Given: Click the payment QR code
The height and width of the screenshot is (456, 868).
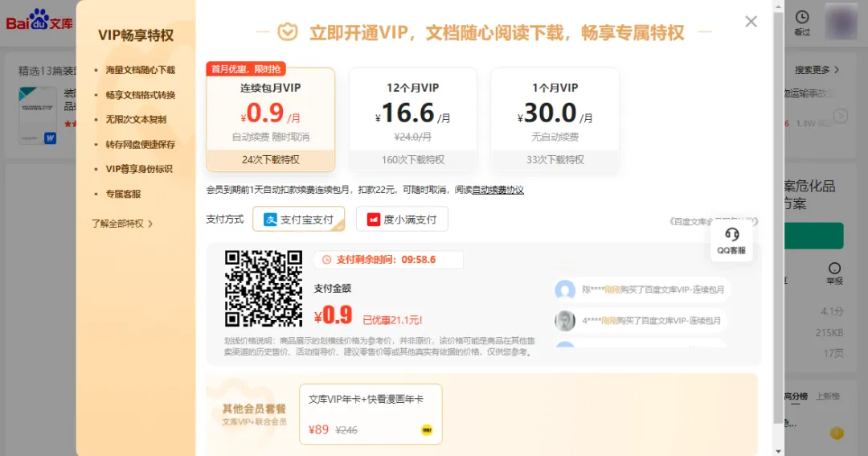Looking at the screenshot, I should pyautogui.click(x=264, y=289).
